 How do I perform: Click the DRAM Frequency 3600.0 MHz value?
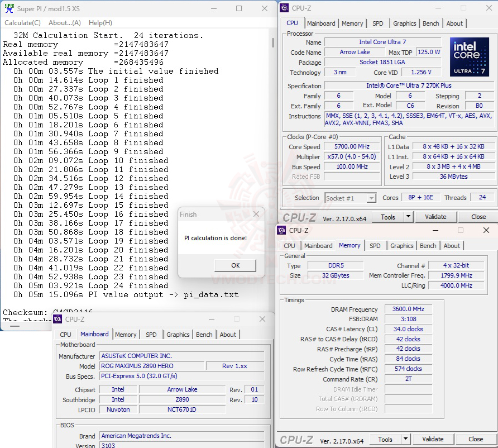tap(408, 309)
